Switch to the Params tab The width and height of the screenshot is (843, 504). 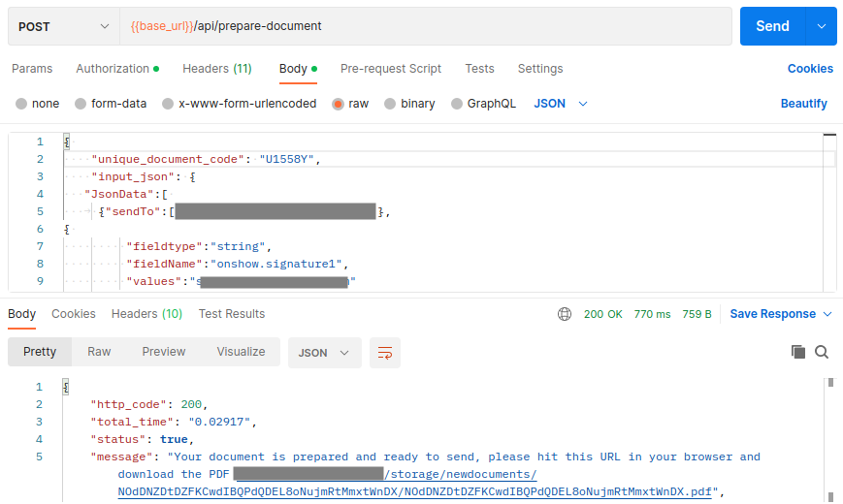pos(32,69)
